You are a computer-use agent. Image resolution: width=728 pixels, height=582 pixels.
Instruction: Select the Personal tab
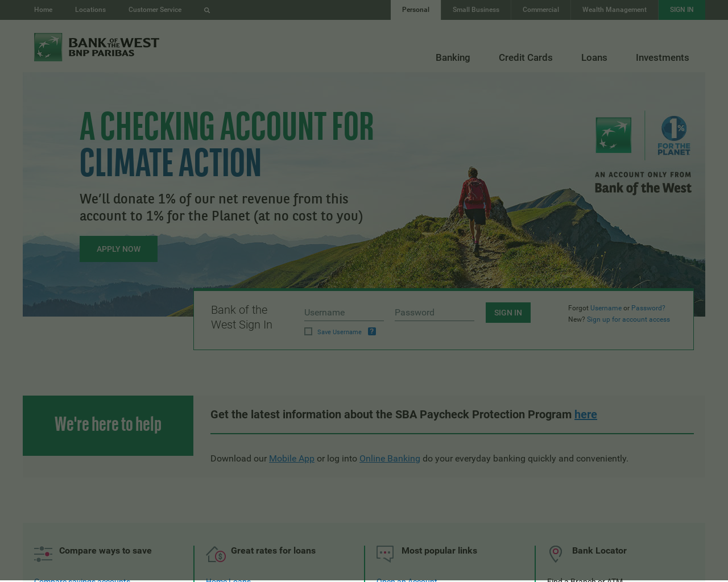pyautogui.click(x=416, y=10)
